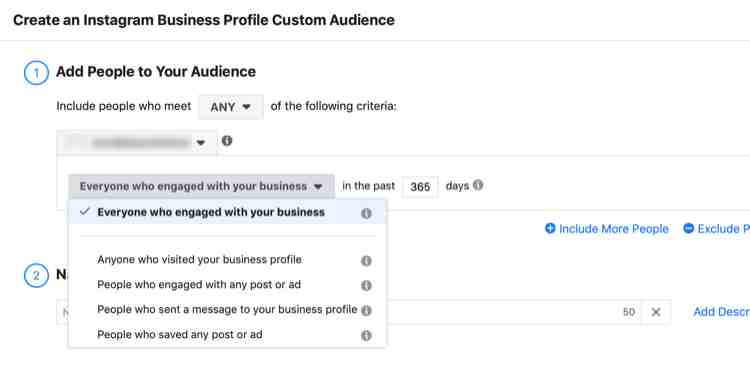
Task: Click info icon beside the blurred account dropdown
Action: pyautogui.click(x=227, y=141)
